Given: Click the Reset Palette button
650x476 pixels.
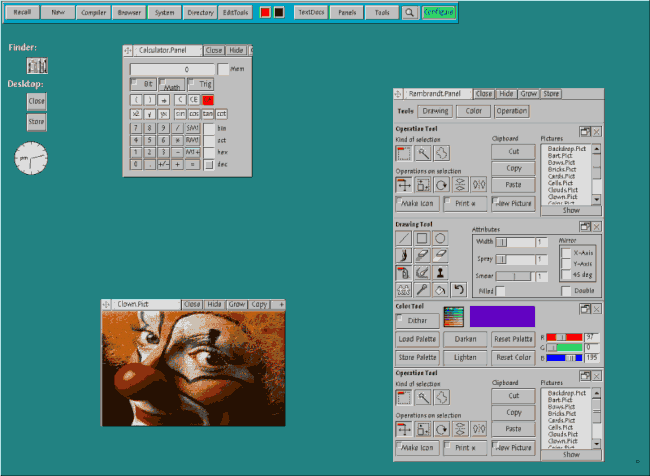Looking at the screenshot, I should click(514, 339).
